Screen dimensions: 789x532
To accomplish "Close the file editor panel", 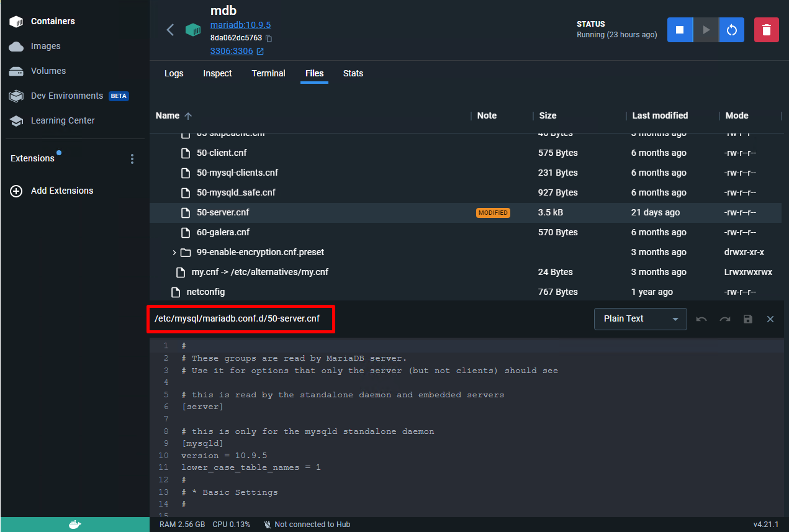I will [x=770, y=319].
